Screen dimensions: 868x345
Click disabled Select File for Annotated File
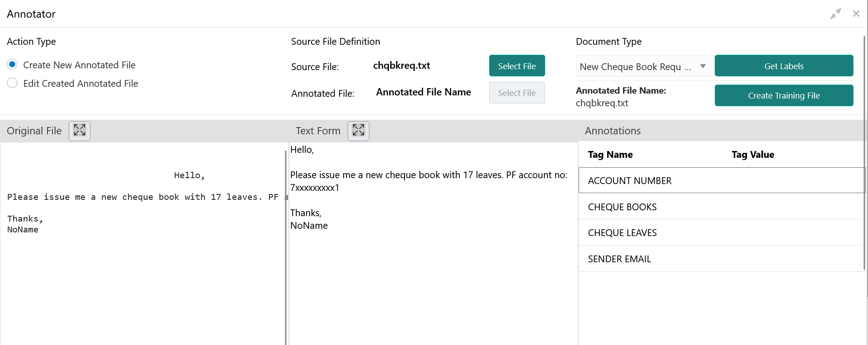point(517,93)
